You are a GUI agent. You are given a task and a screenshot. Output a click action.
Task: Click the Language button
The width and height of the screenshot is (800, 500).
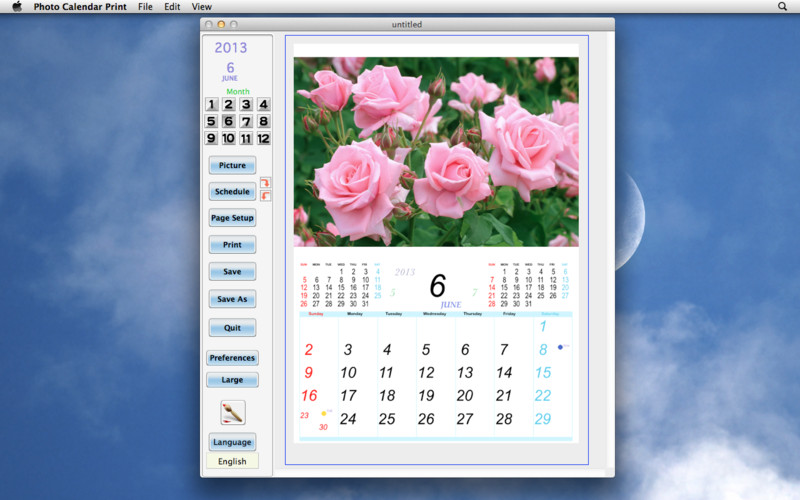click(232, 442)
